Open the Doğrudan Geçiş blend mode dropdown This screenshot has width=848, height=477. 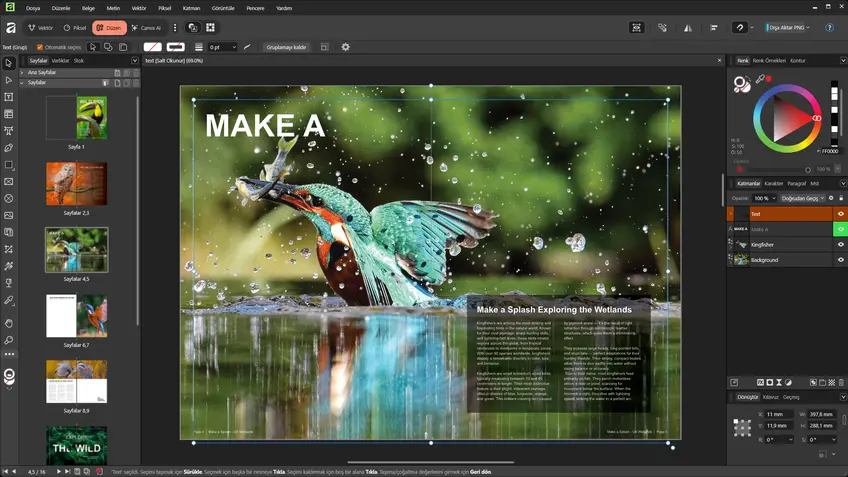[803, 198]
